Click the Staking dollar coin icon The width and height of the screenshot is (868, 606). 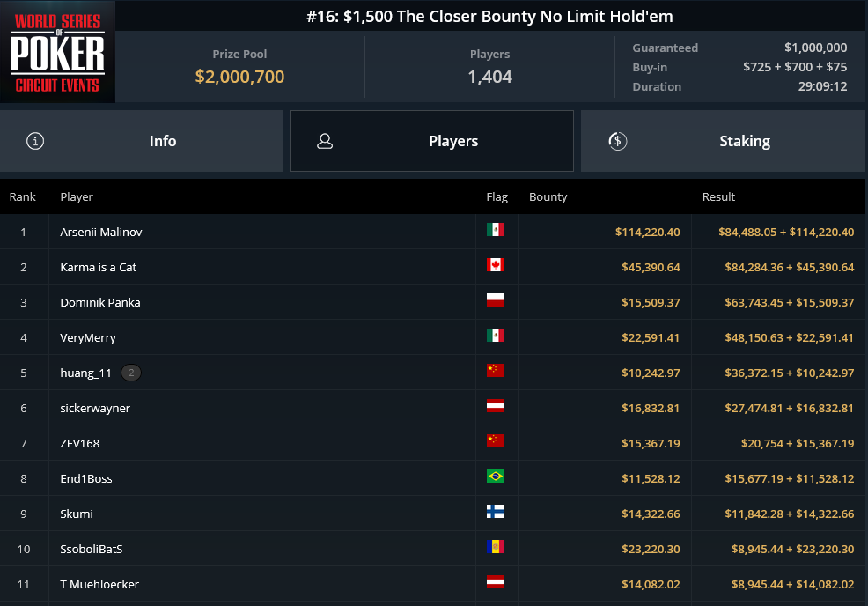[618, 141]
